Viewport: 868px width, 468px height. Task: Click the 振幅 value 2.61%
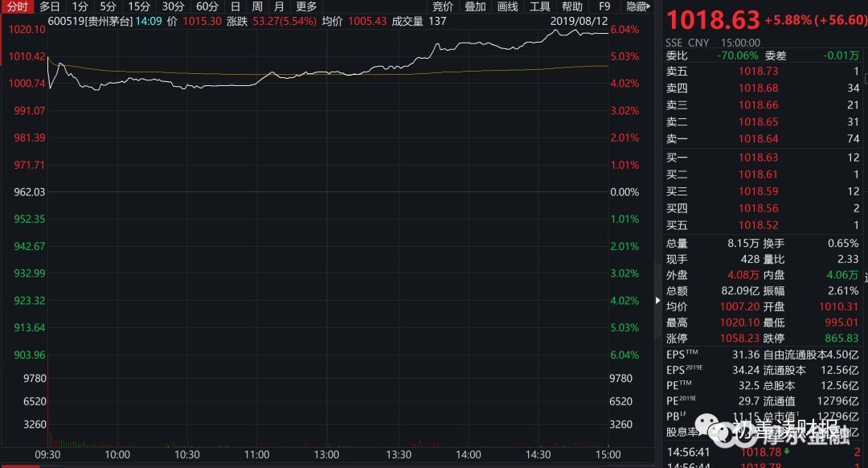click(843, 291)
